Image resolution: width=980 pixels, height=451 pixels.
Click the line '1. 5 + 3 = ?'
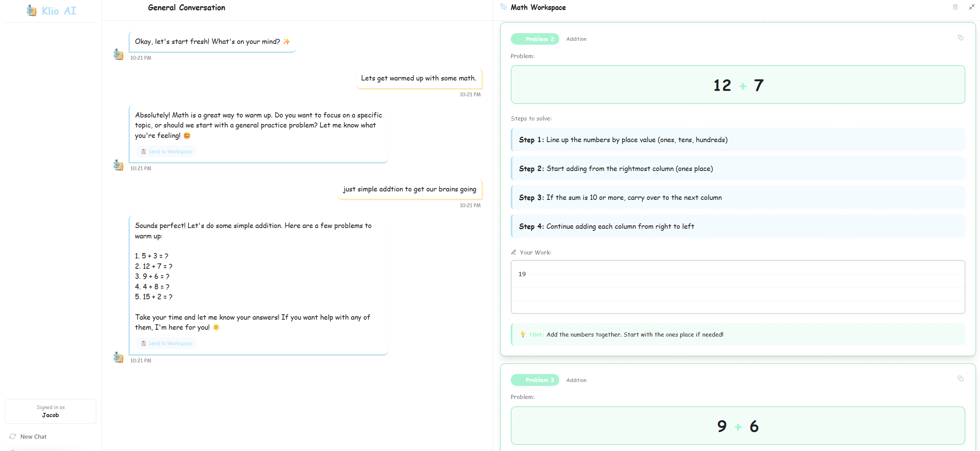tap(152, 256)
